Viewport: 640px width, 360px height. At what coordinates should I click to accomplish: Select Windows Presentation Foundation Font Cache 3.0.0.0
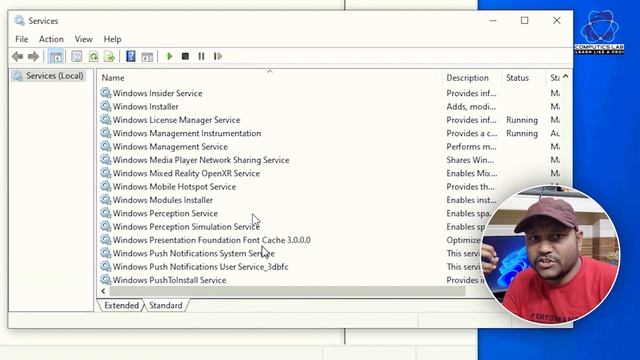coord(211,240)
